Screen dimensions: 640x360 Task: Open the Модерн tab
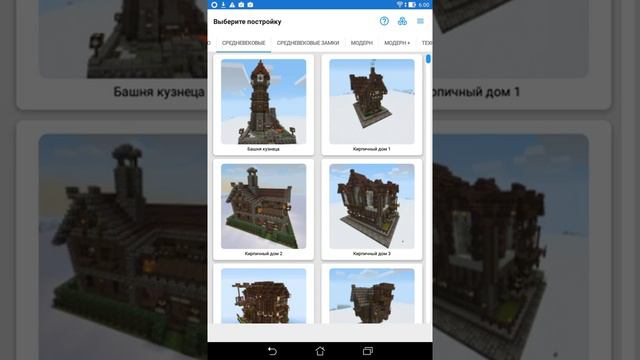[x=362, y=43]
